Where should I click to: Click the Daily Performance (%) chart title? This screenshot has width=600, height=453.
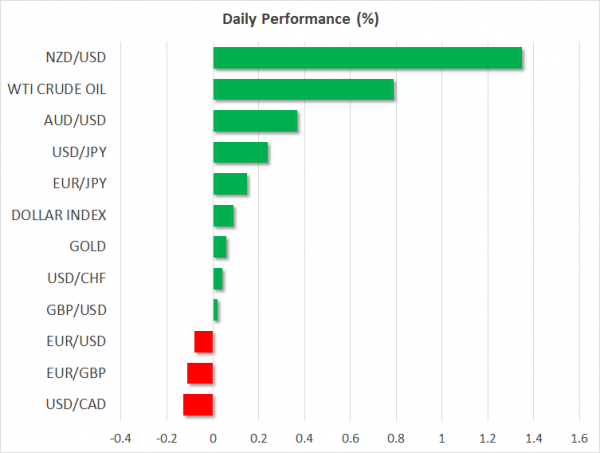click(x=299, y=19)
